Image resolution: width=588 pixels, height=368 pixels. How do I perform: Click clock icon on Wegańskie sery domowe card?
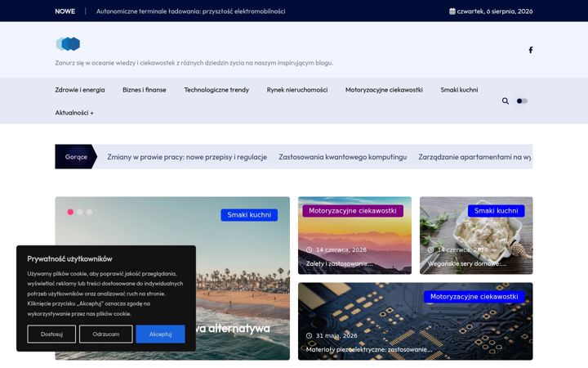[x=430, y=249]
